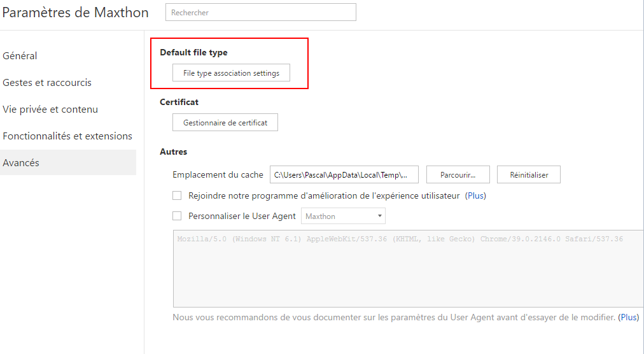This screenshot has height=354, width=644.
Task: Click the Rejoindre notre programme label text
Action: (324, 195)
